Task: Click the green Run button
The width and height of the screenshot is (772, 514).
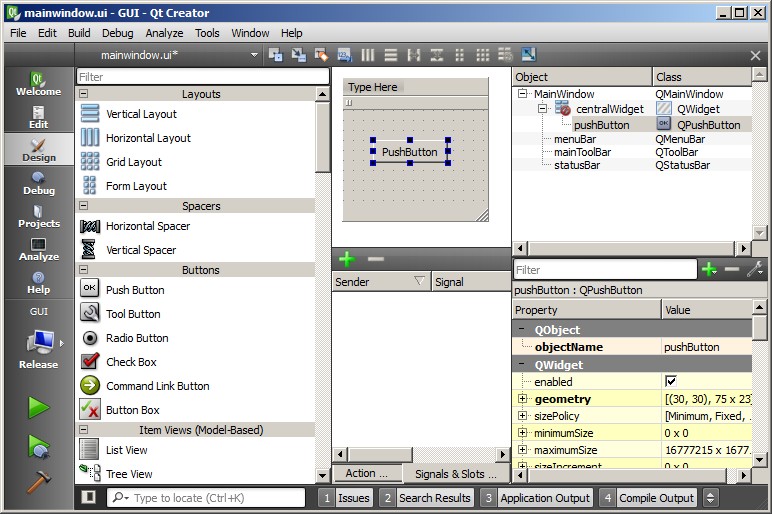Action: click(38, 408)
